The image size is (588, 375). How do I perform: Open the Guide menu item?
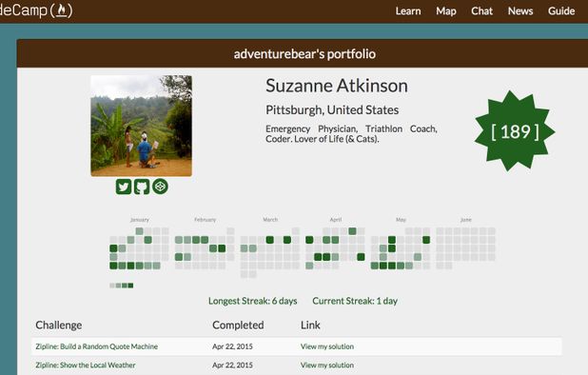pyautogui.click(x=561, y=10)
